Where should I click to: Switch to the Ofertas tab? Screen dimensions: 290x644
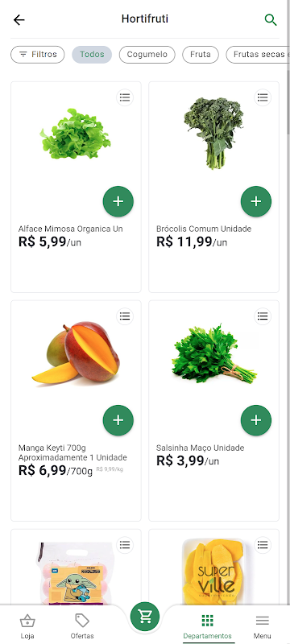click(x=82, y=626)
